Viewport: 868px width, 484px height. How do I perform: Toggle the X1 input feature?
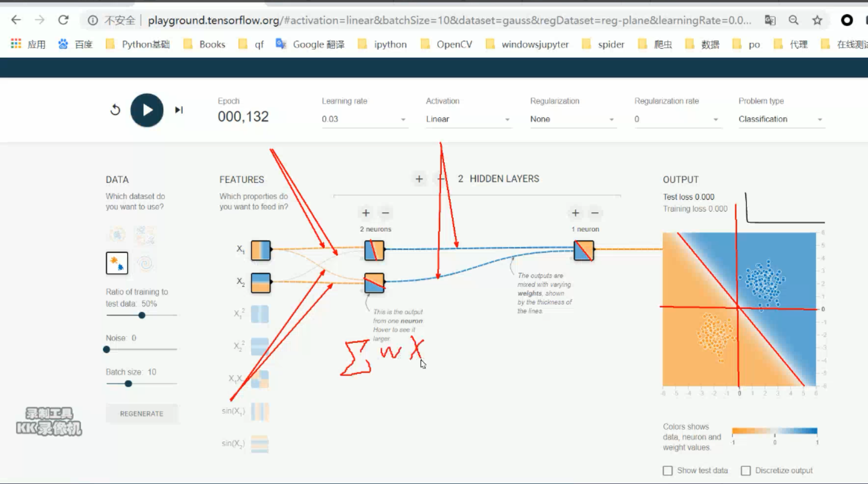click(x=260, y=250)
